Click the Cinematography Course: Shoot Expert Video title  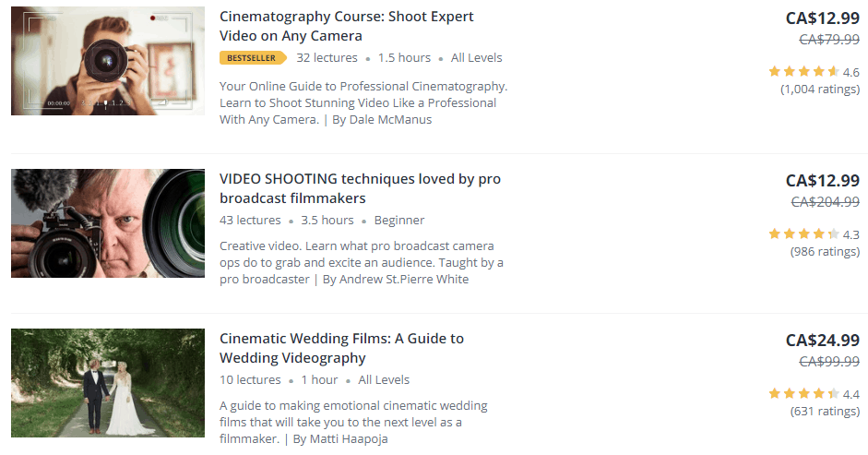347,26
